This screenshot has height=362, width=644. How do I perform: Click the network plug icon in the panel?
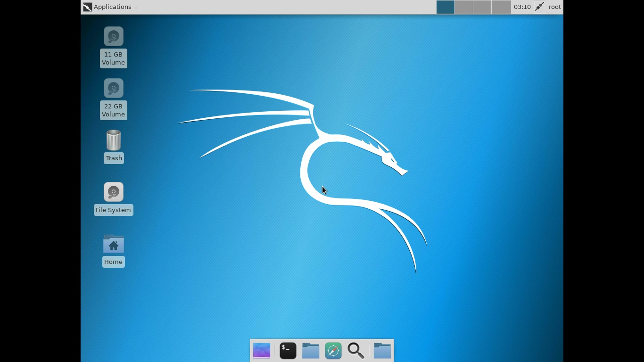[x=539, y=7]
